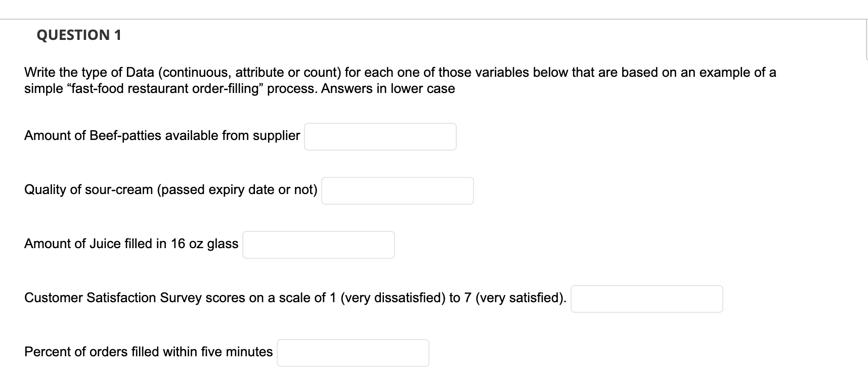Click the Customer Satisfaction answer box
Viewport: 868px width, 378px height.
647,299
